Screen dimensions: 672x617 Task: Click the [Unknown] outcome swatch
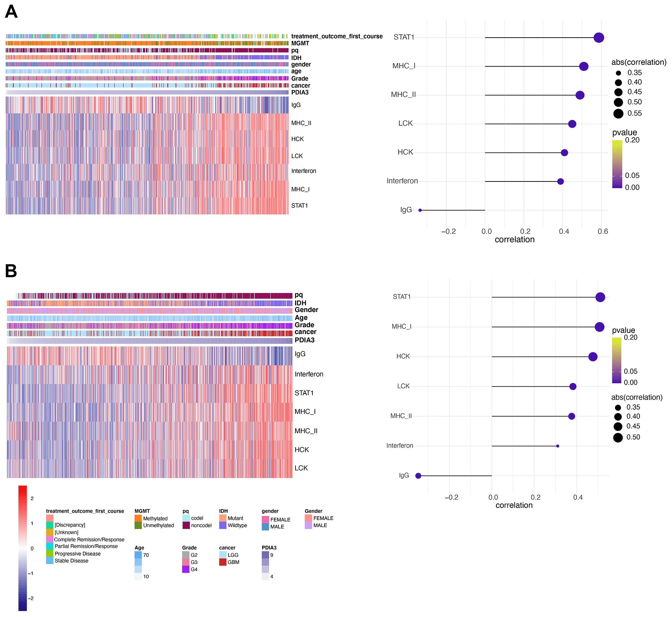[x=50, y=532]
